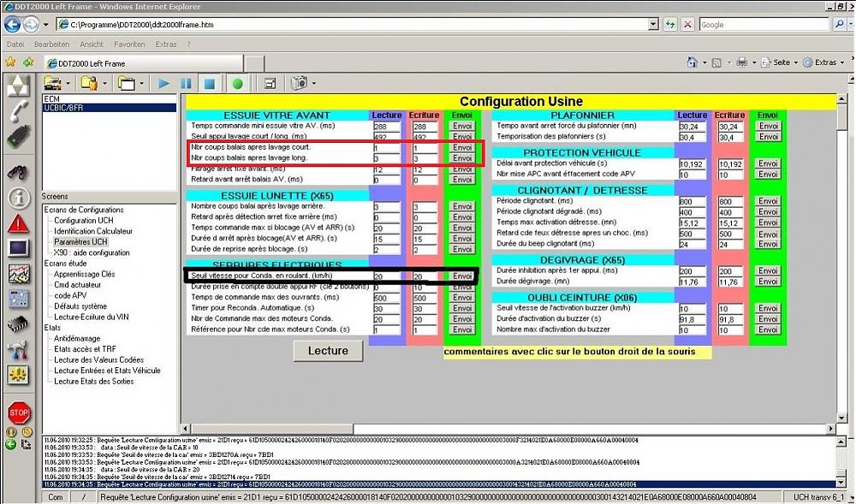Expand the dropdown arrow beside camera icon
This screenshot has height=504, width=856.
coord(314,84)
